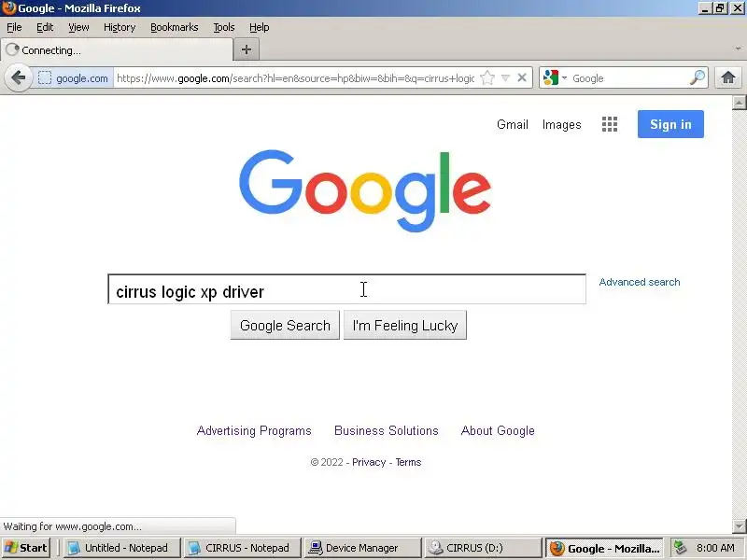
Task: Open the Windows Start button
Action: coord(26,548)
